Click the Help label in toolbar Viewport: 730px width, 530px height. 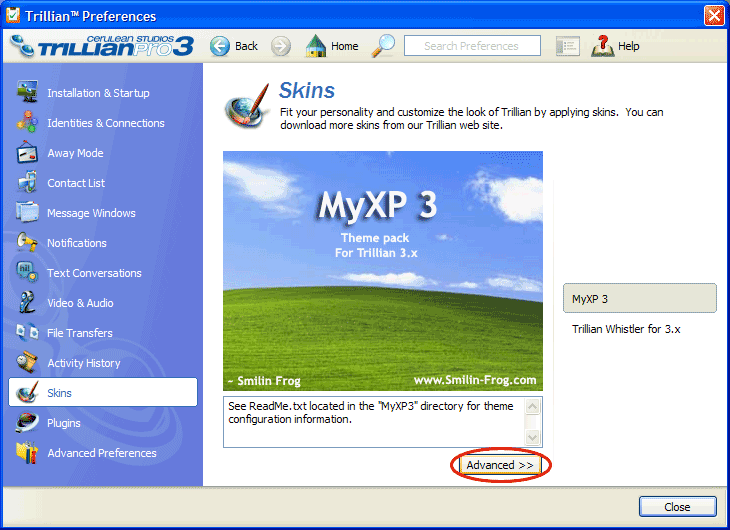(x=629, y=46)
